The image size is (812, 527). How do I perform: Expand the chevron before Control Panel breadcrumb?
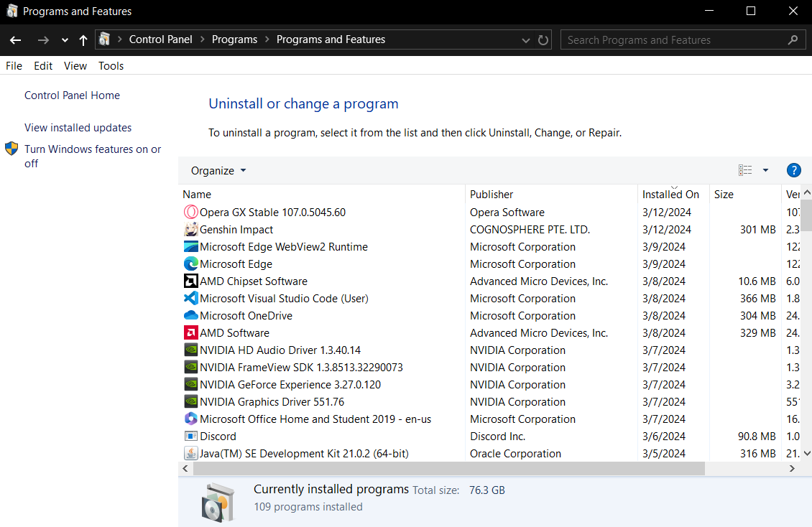pos(119,39)
